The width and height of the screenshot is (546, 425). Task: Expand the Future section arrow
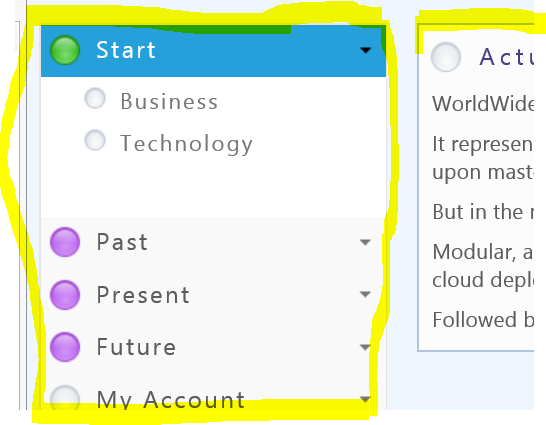(365, 347)
